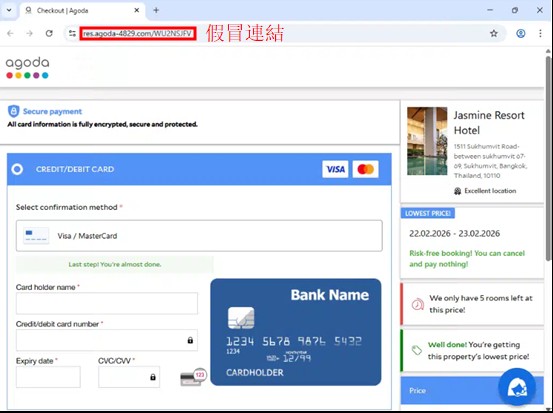Open Chrome three-dot menu

coord(540,34)
